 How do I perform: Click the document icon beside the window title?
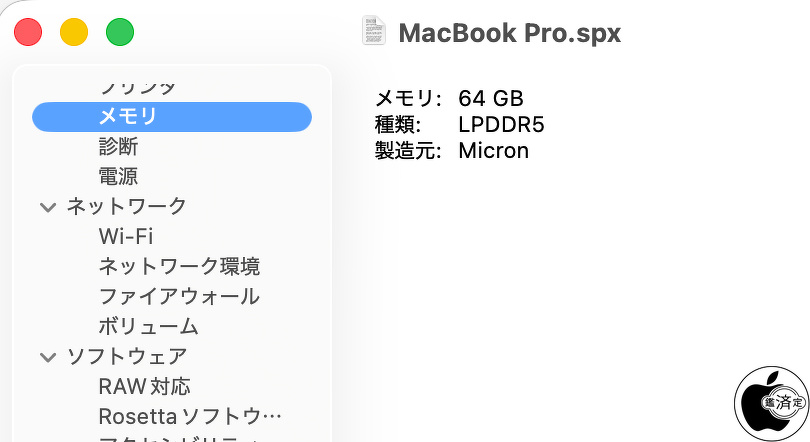[x=374, y=31]
